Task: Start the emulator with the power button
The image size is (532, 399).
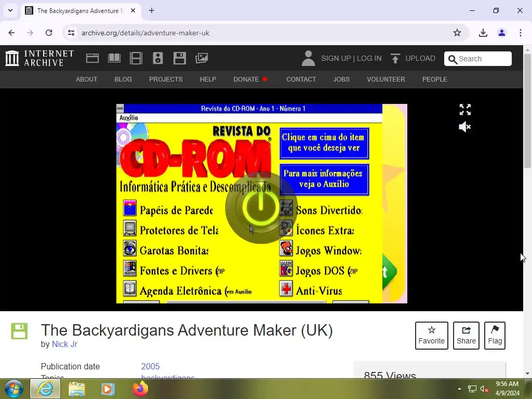Action: click(261, 208)
